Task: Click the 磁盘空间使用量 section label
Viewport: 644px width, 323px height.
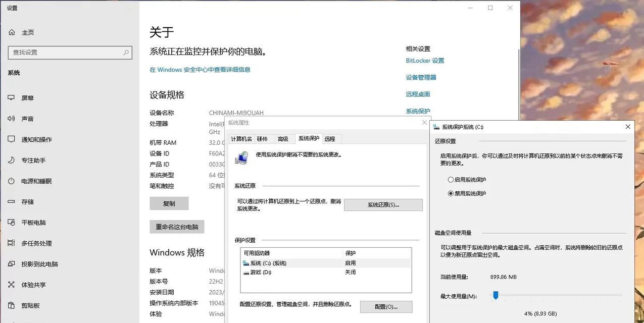Action: pos(453,233)
